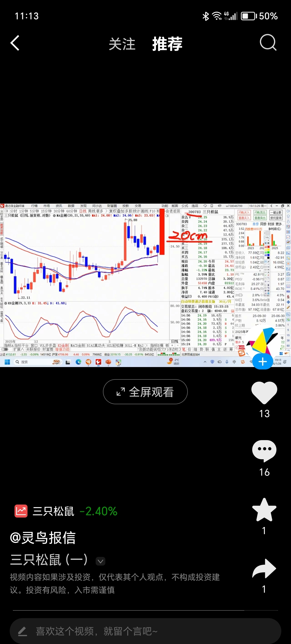Tap the back arrow icon
291x644 pixels.
(x=15, y=43)
